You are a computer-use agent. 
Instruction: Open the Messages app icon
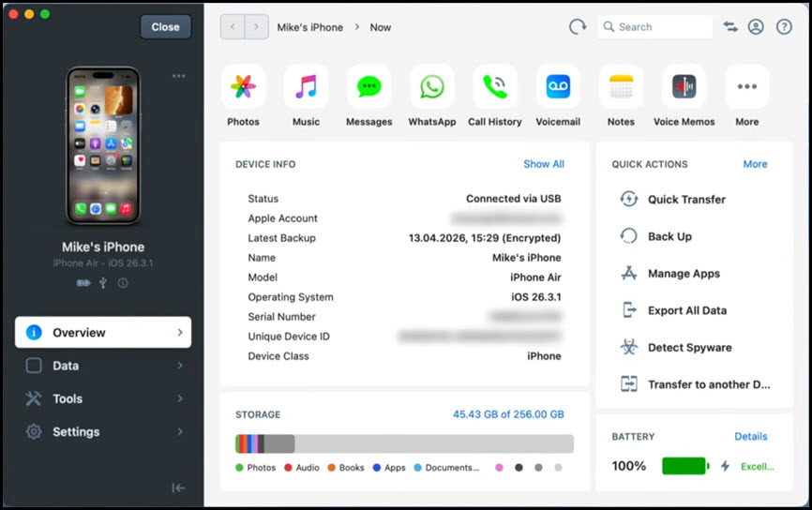point(369,86)
